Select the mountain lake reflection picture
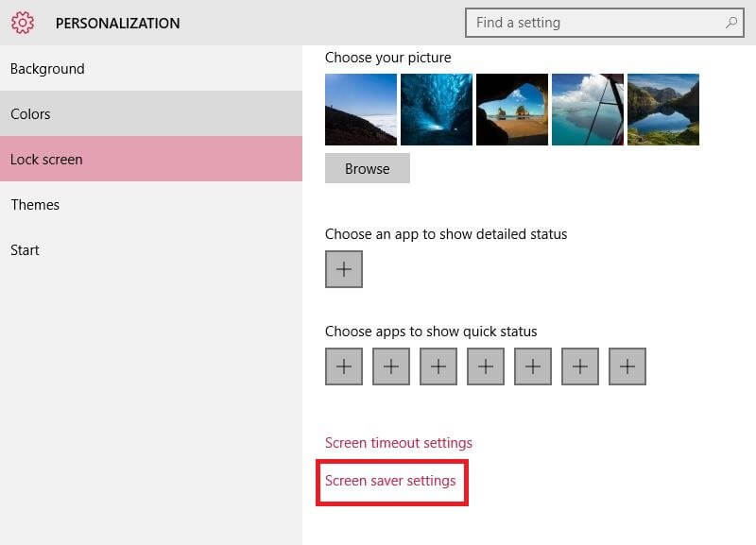The image size is (756, 545). tap(663, 110)
